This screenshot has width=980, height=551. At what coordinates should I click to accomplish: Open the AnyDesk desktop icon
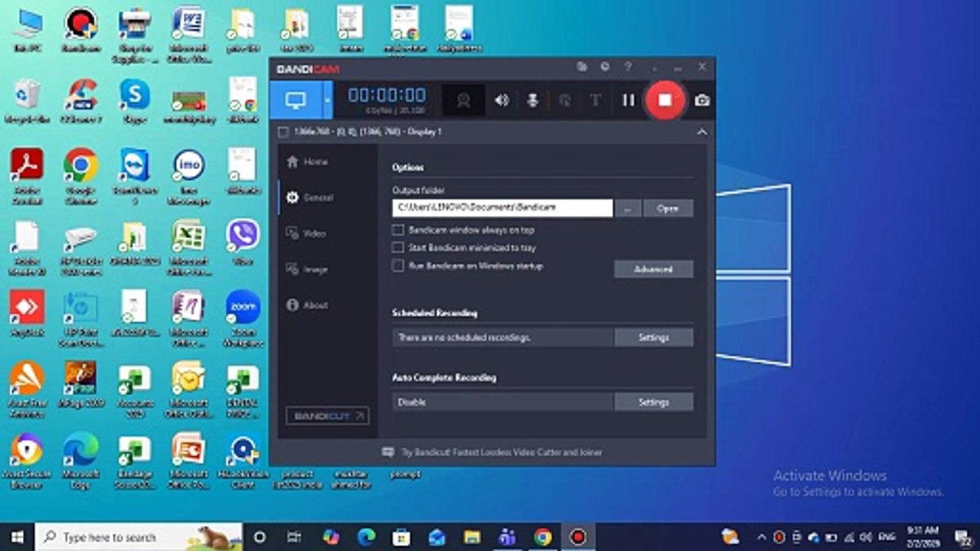27,313
